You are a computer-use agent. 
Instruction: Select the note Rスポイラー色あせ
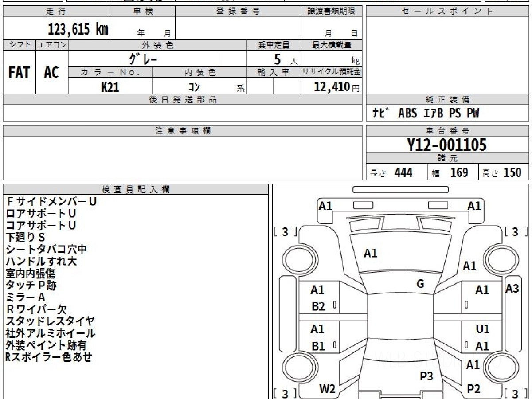tap(49, 357)
